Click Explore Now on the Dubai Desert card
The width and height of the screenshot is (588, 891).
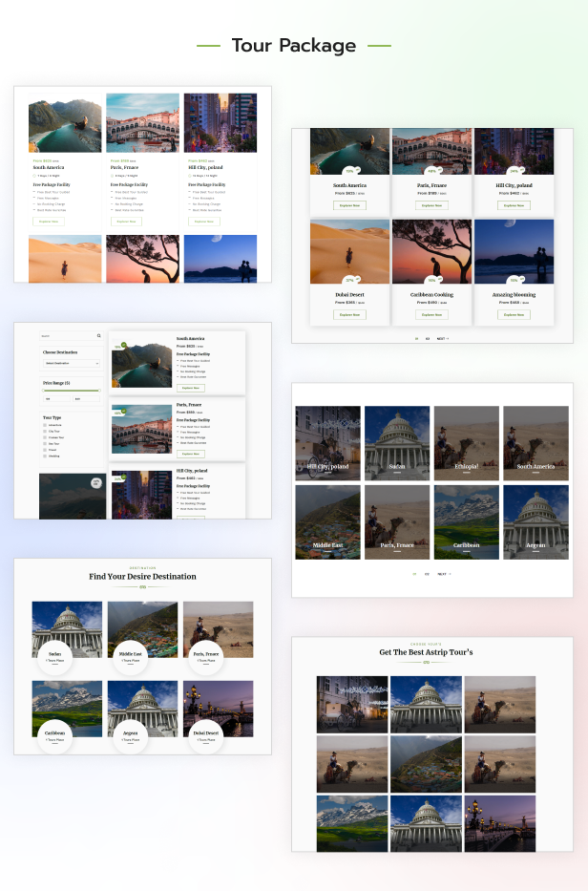pos(349,315)
